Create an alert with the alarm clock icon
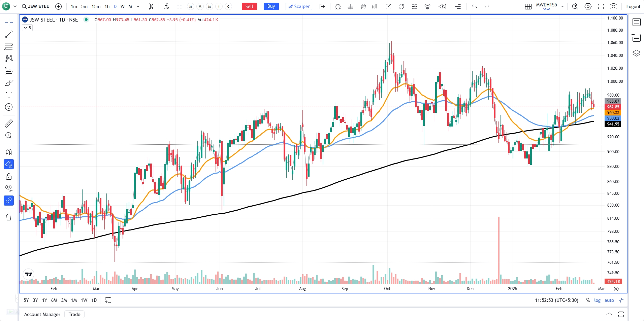This screenshot has width=644, height=321. coord(338,6)
